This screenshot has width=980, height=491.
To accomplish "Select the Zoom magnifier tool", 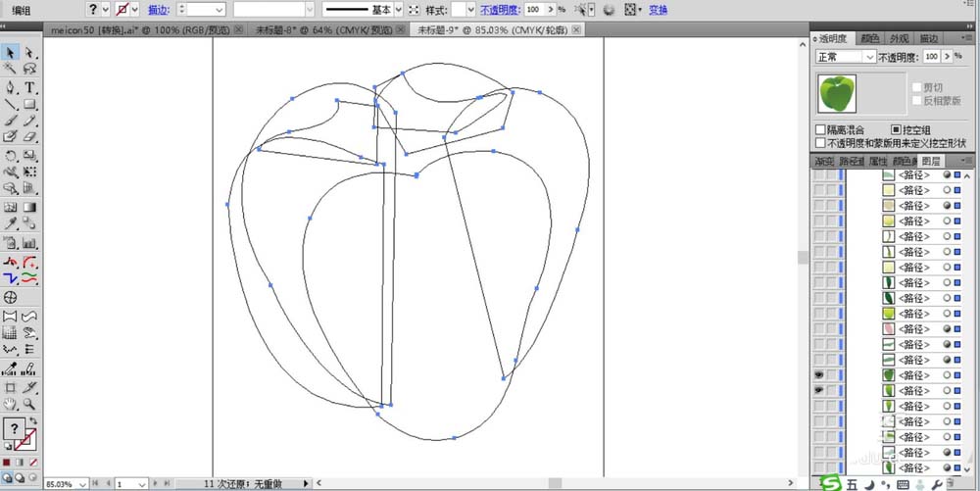I will 29,404.
